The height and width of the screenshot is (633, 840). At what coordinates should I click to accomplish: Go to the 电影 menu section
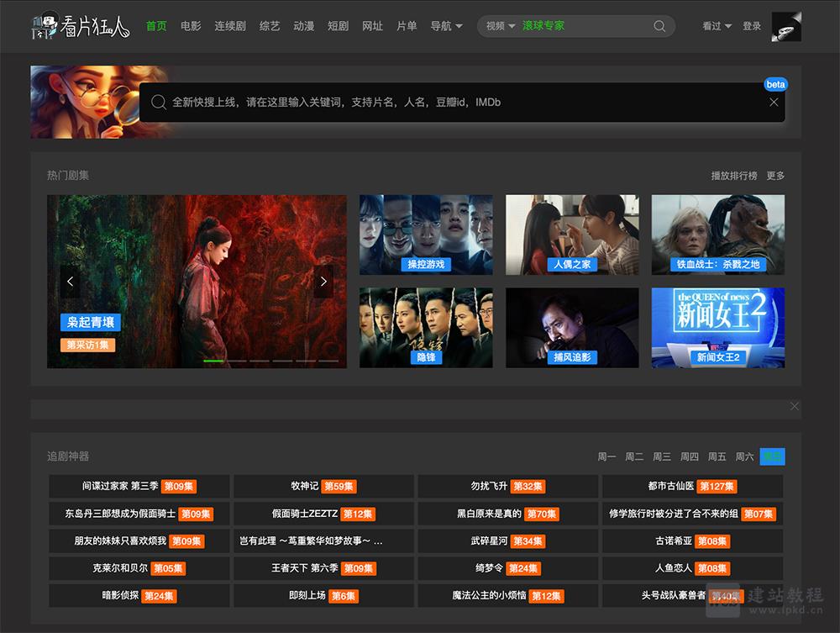coord(191,26)
